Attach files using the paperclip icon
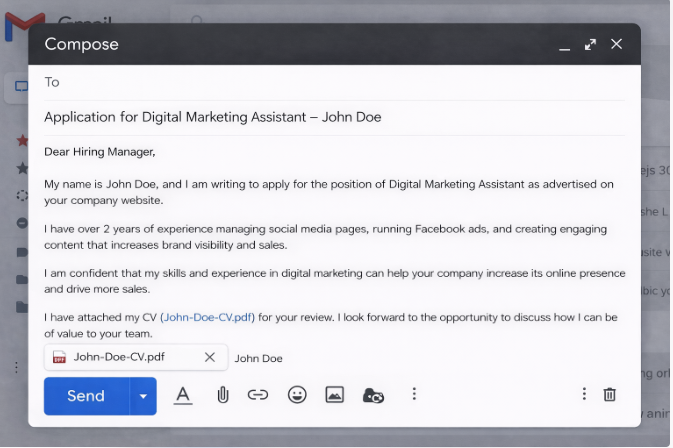This screenshot has width=673, height=448. tap(222, 395)
